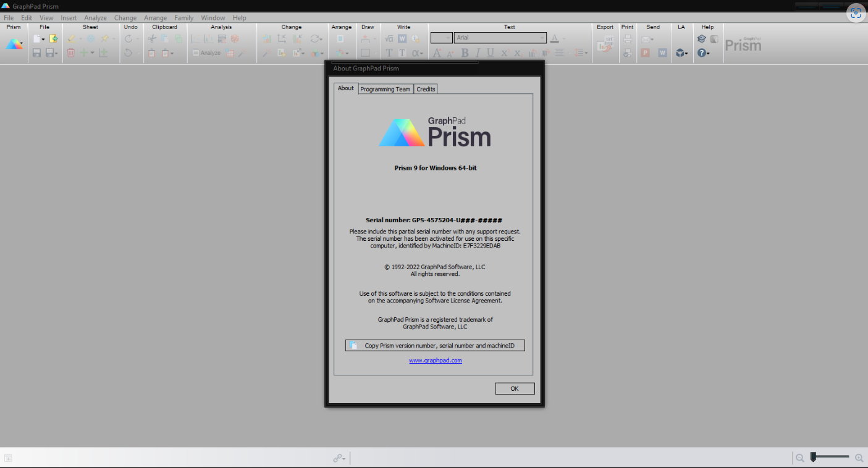Viewport: 868px width, 468px height.
Task: Click the square root equation icon
Action: pyautogui.click(x=389, y=38)
